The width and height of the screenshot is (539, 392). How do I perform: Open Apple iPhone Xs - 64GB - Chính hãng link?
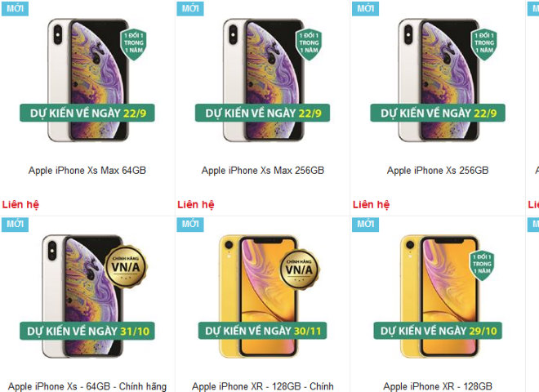tap(87, 386)
